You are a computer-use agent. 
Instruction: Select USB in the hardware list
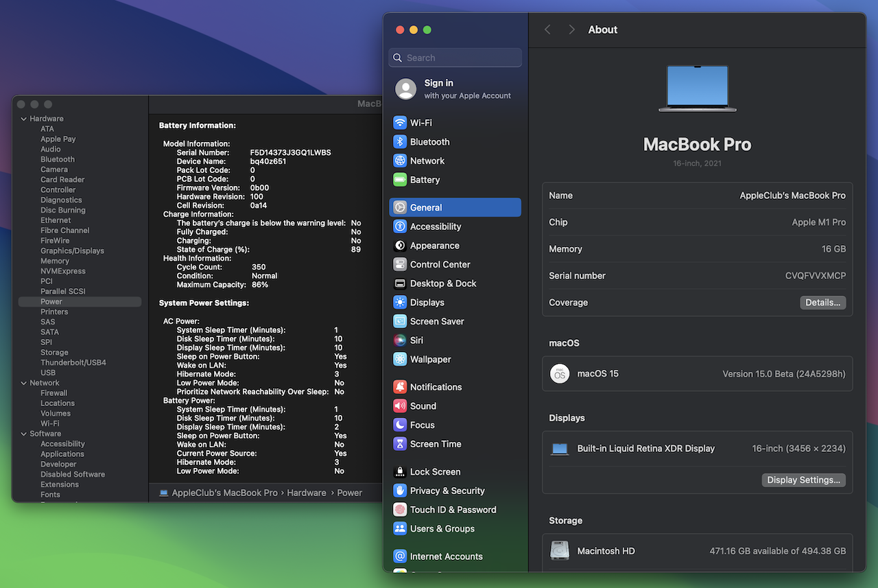[48, 373]
